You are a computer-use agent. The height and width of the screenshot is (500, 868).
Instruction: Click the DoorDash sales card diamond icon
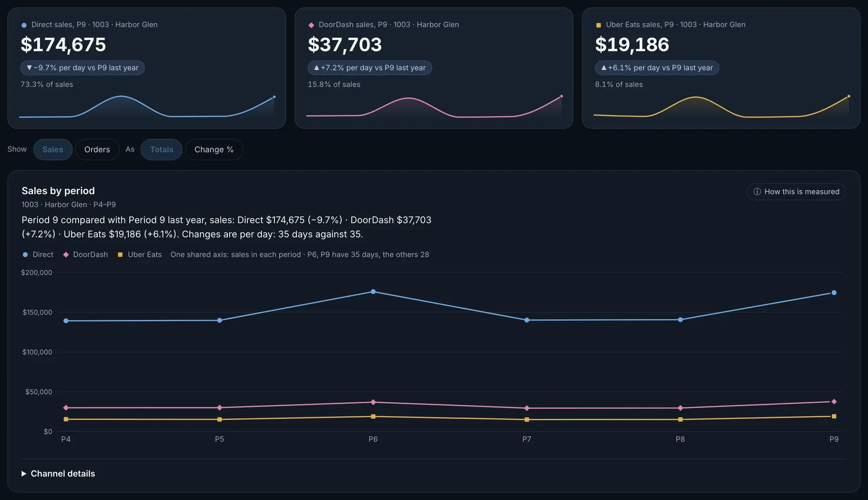point(311,25)
